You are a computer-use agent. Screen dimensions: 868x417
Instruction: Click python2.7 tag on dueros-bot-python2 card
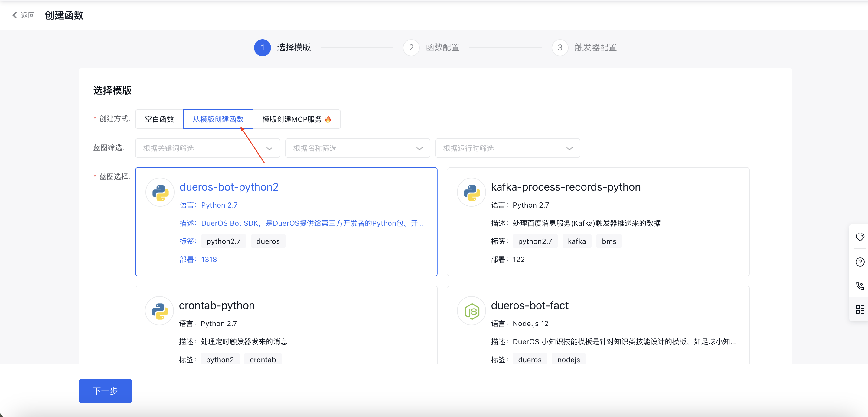224,241
